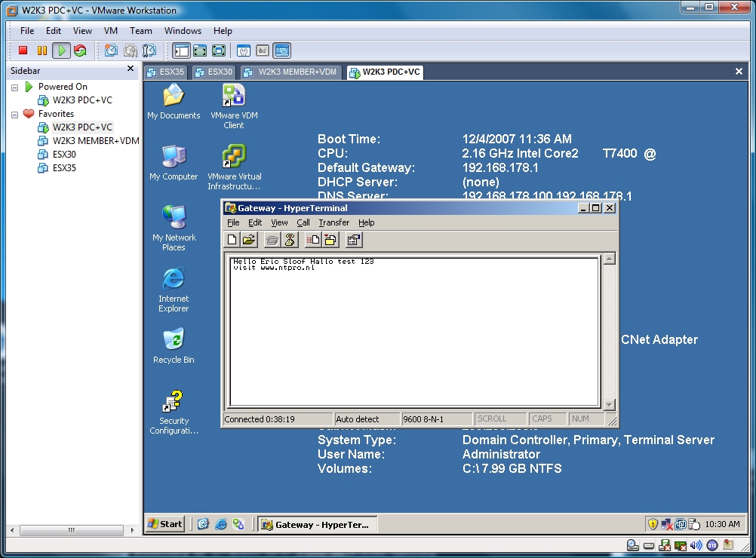Screen dimensions: 756x558
Task: Select the VMware VDM Client desktop icon
Action: pyautogui.click(x=234, y=106)
